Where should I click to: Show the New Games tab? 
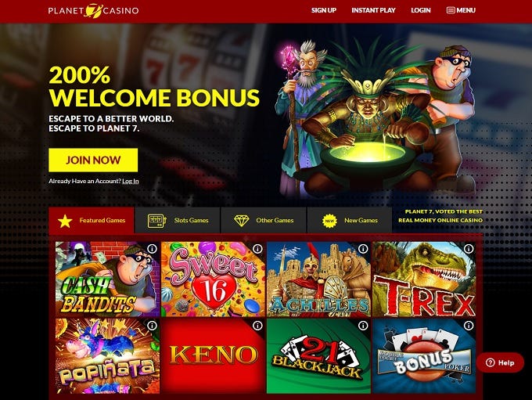pyautogui.click(x=350, y=221)
